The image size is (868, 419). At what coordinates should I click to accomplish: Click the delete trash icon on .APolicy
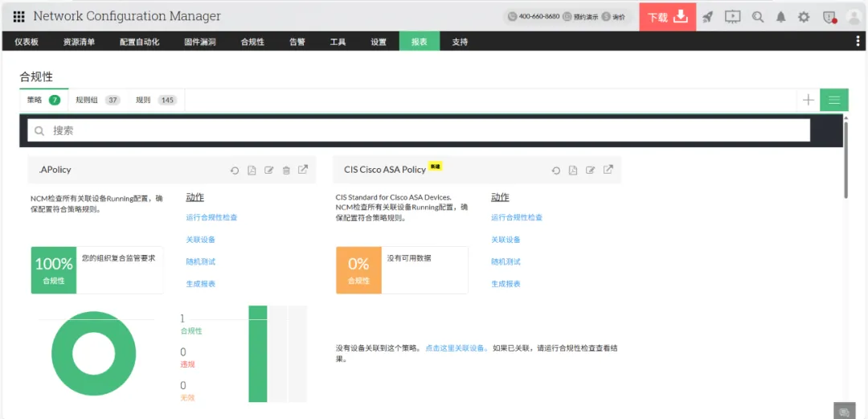pyautogui.click(x=286, y=170)
